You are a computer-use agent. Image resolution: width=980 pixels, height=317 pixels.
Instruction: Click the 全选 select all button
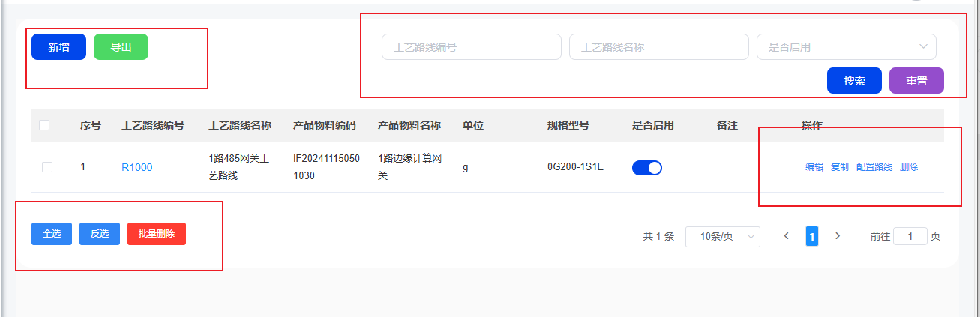52,234
